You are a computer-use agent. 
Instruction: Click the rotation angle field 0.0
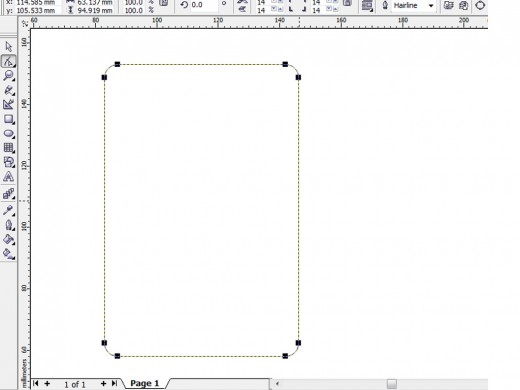pyautogui.click(x=203, y=5)
